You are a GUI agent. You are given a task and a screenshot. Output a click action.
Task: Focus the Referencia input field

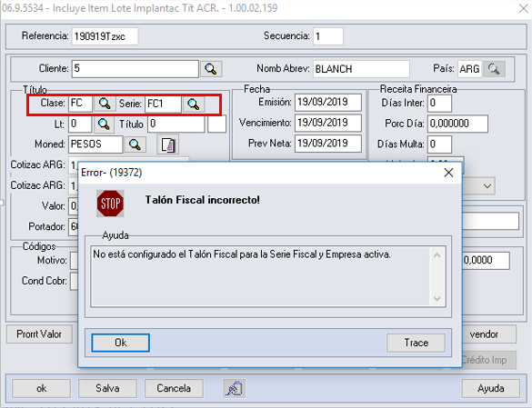(105, 36)
